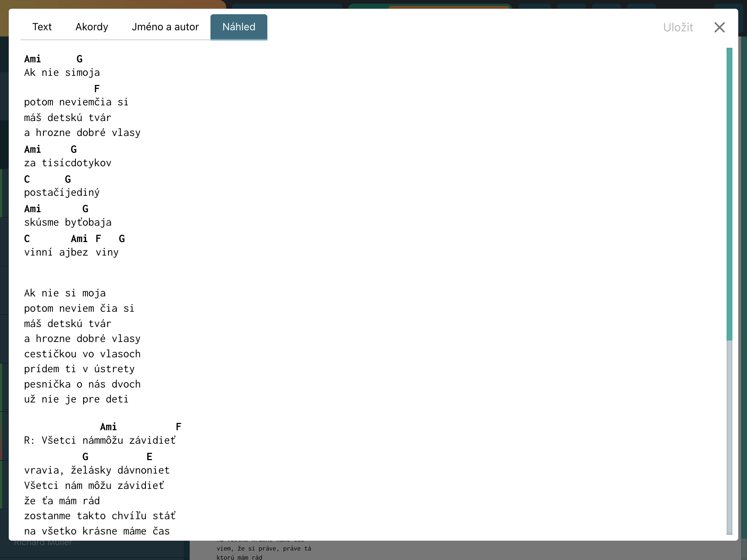Click the lyric "vinní ajbez viny"
The height and width of the screenshot is (560, 747).
[71, 252]
